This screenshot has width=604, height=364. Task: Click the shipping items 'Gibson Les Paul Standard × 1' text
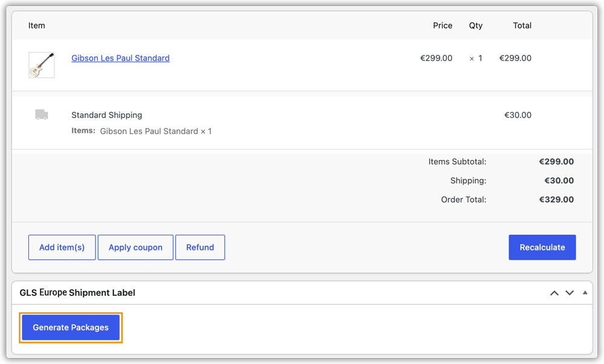coord(156,131)
